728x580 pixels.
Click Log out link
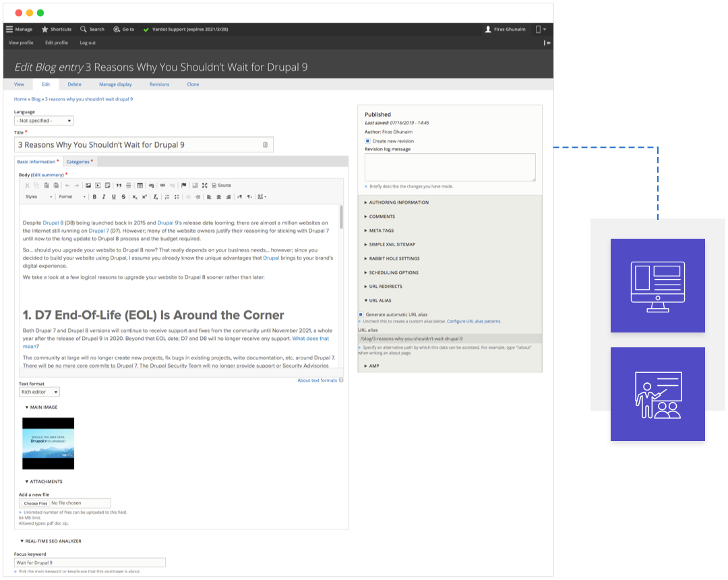coord(88,42)
